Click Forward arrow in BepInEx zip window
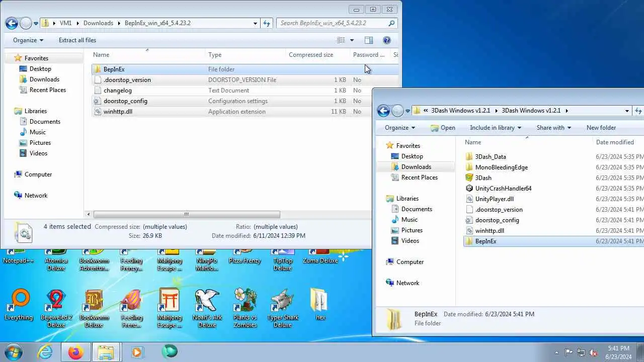The width and height of the screenshot is (644, 362). tap(26, 23)
